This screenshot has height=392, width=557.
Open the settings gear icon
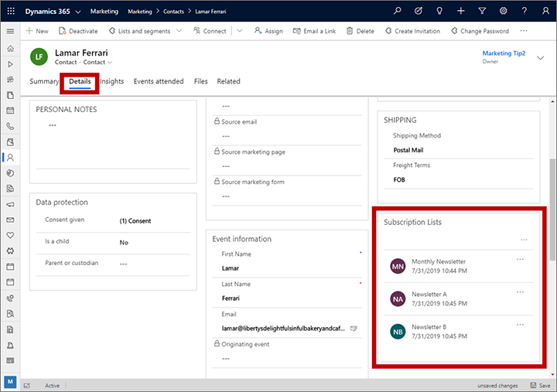tap(503, 11)
